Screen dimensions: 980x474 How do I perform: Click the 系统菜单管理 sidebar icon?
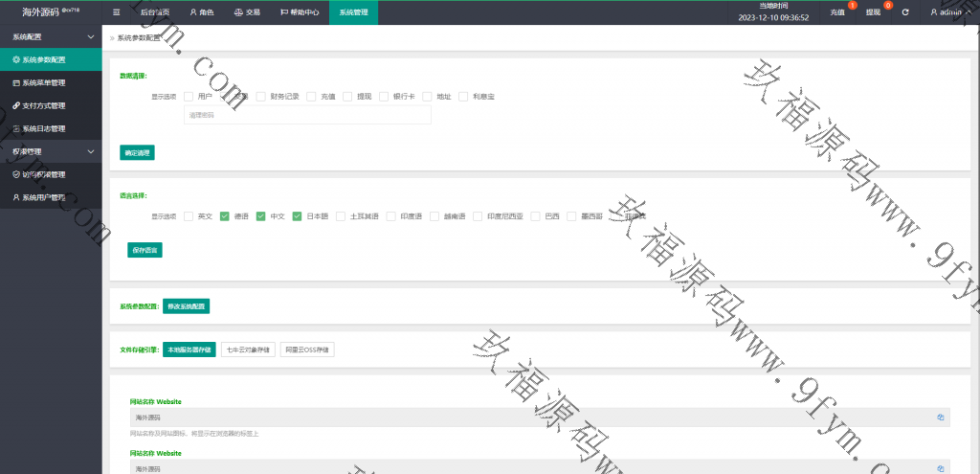pos(15,82)
